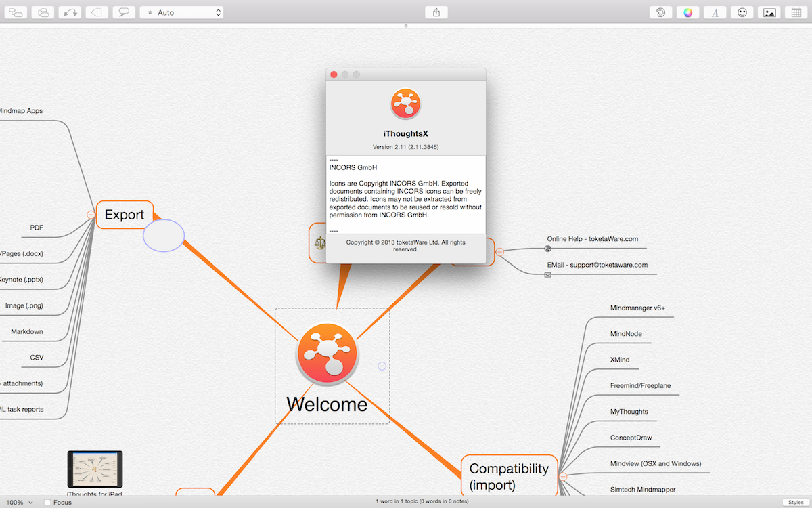
Task: Select the Markdown topic
Action: [27, 331]
